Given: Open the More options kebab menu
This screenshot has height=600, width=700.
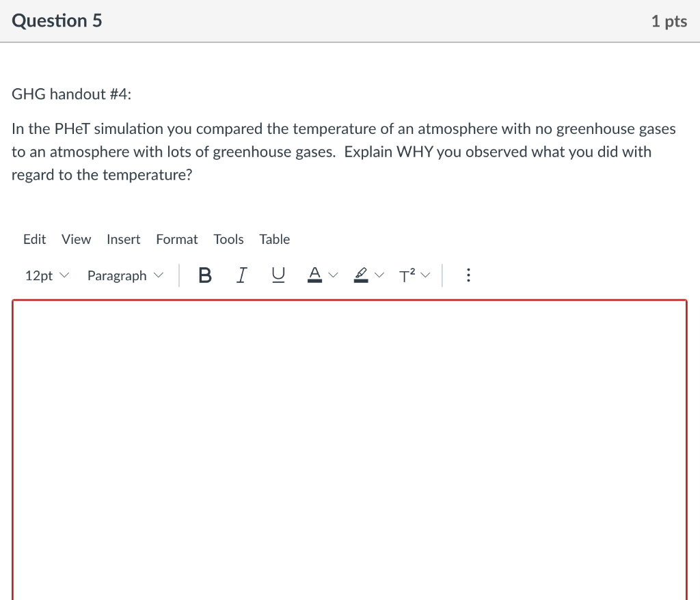Looking at the screenshot, I should point(468,274).
